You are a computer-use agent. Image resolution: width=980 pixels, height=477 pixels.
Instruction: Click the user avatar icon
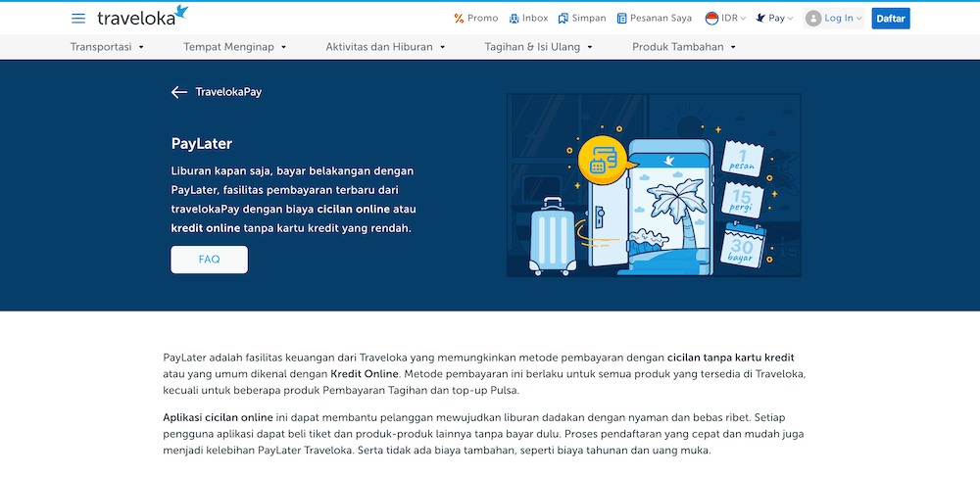coord(813,18)
